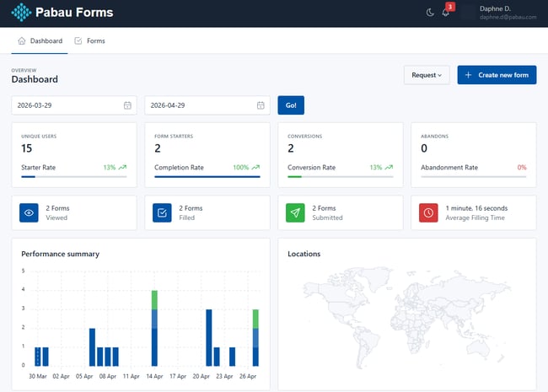
Task: Click the Create new form button
Action: click(x=497, y=75)
